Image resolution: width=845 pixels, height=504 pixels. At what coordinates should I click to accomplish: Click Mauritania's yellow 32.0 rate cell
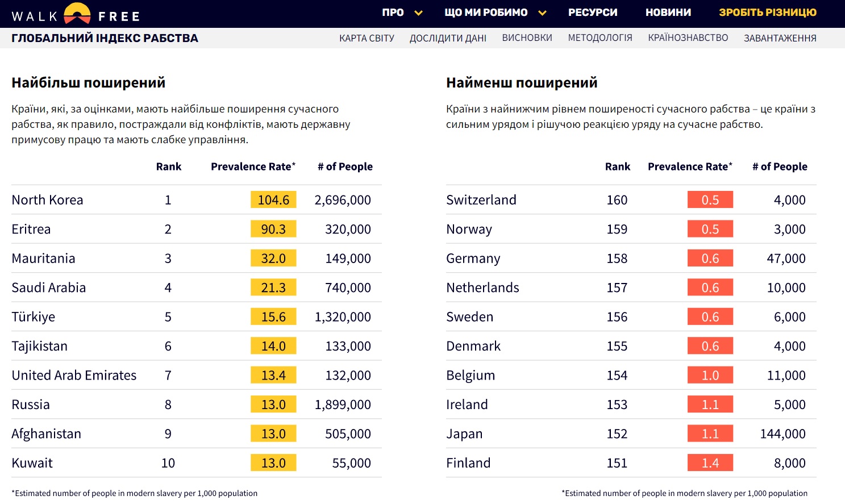[273, 259]
